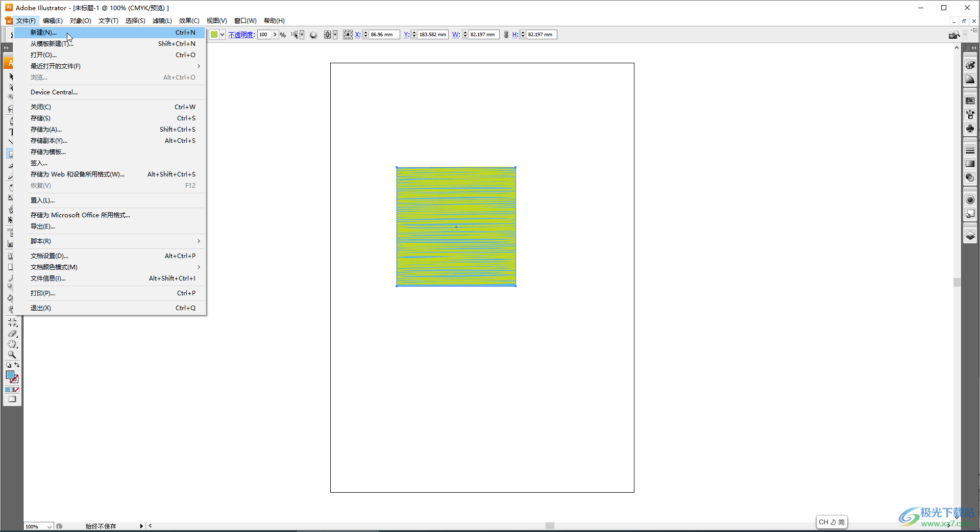
Task: Select the Slice tool
Action: click(12, 322)
